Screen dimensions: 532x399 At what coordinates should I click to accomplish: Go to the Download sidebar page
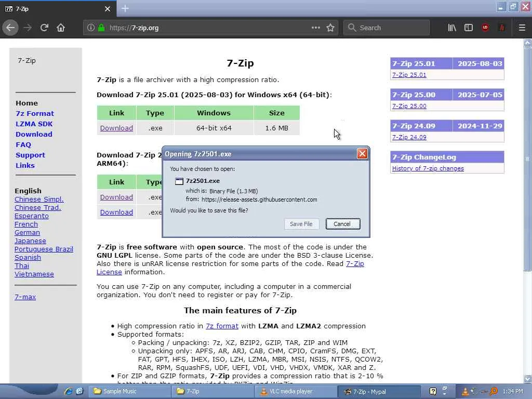click(34, 135)
